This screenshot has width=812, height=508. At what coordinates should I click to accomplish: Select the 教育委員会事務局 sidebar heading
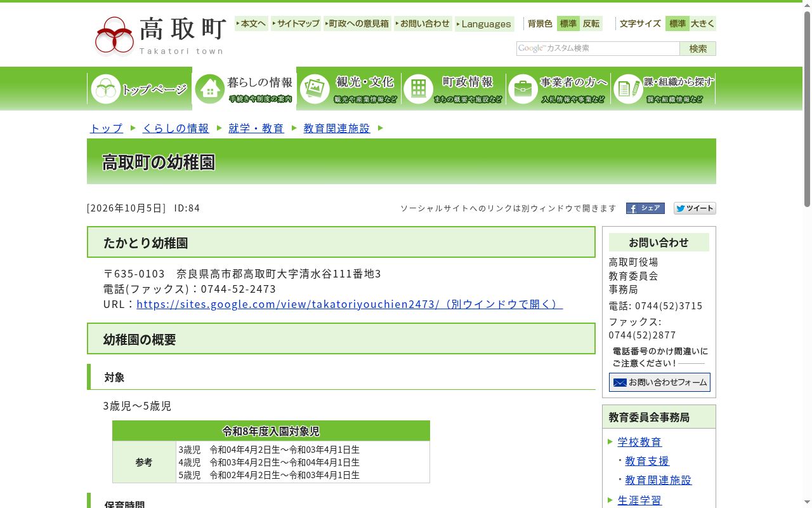point(649,417)
